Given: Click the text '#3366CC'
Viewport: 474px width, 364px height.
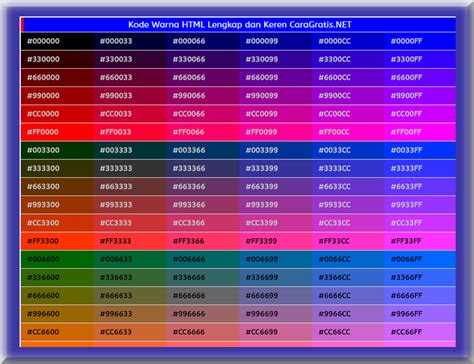Looking at the screenshot, I should pos(335,277).
